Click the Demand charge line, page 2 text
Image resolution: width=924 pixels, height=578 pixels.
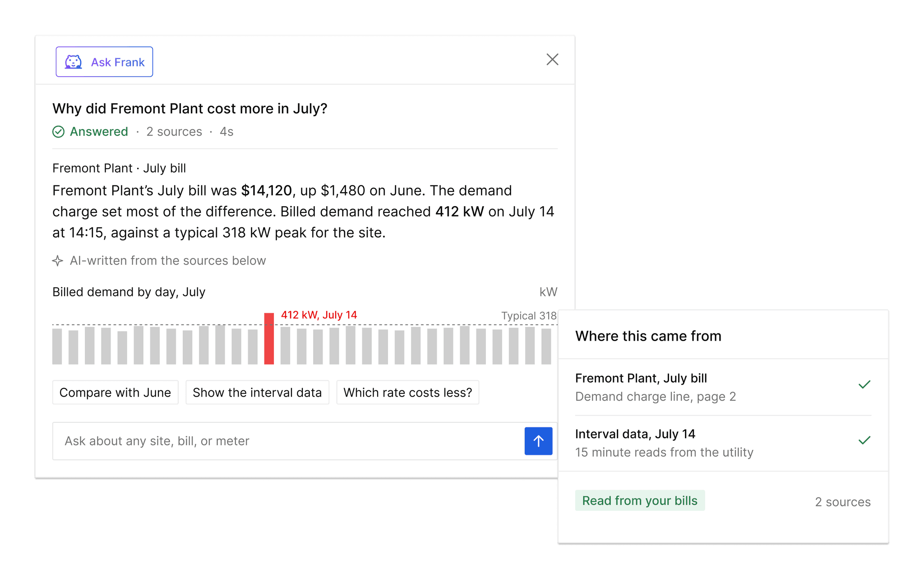[656, 397]
